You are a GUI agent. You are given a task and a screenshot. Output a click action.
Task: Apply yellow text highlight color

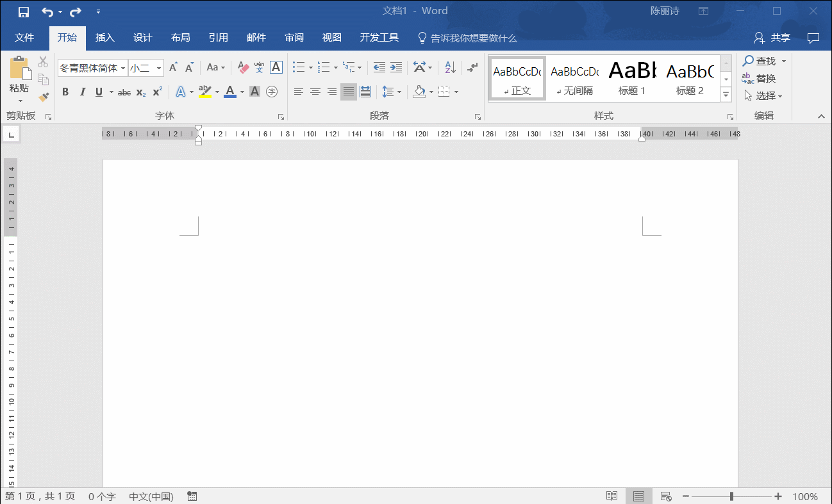click(x=205, y=92)
